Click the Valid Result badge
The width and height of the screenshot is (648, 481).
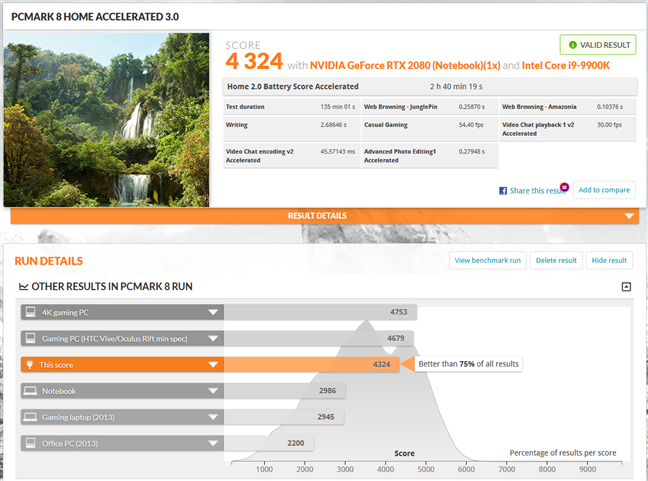tap(598, 45)
